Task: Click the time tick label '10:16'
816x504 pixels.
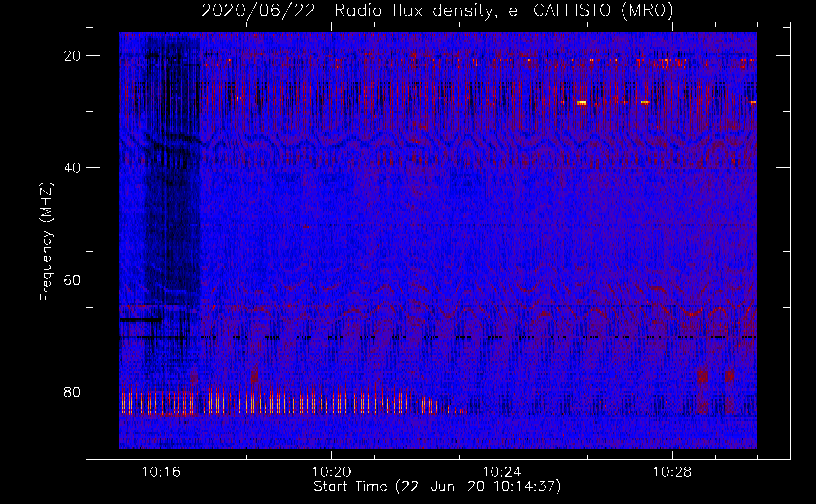Action: point(161,472)
